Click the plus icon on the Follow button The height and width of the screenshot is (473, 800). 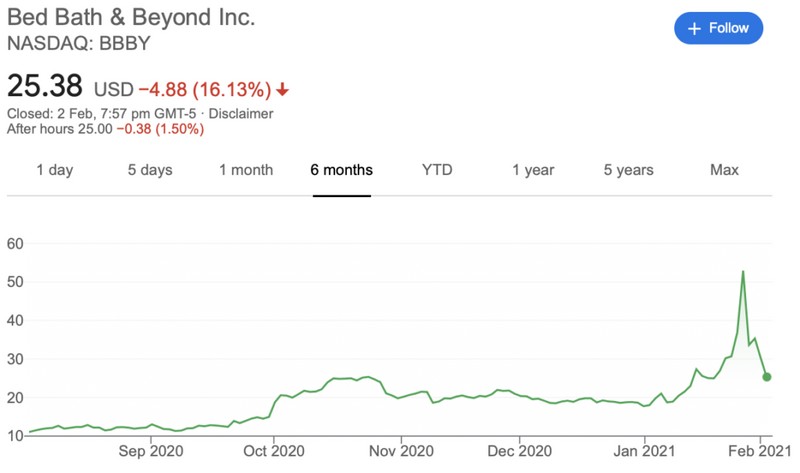694,29
